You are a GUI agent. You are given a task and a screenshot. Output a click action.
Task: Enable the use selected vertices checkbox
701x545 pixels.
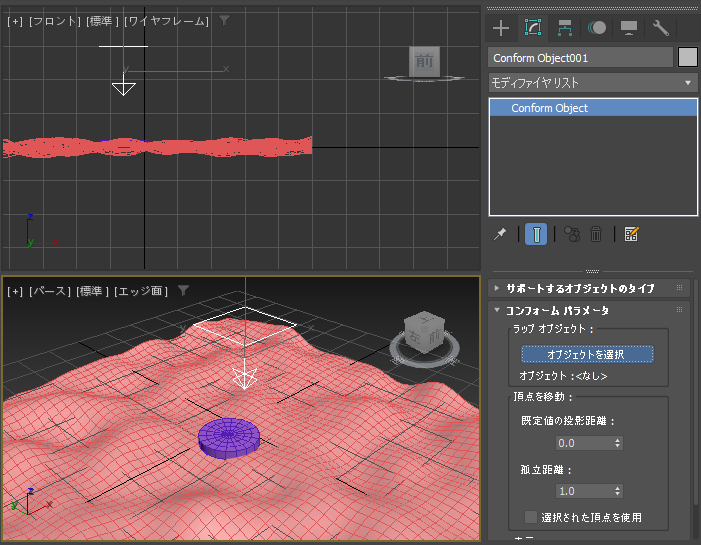pos(531,517)
